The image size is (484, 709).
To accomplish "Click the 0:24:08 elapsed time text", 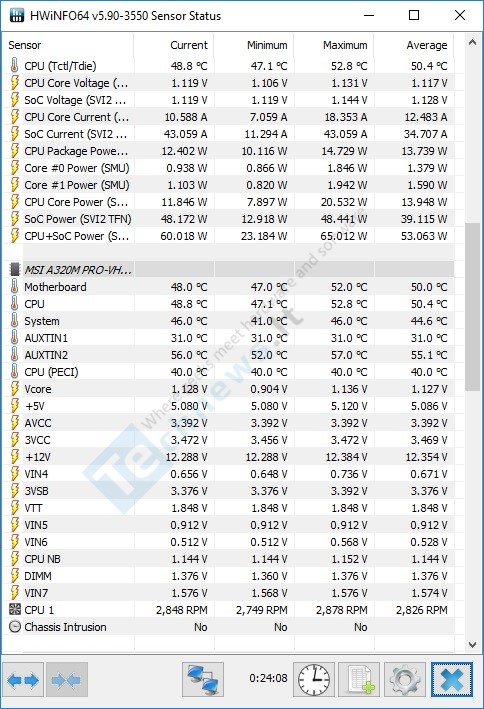I will tap(268, 678).
